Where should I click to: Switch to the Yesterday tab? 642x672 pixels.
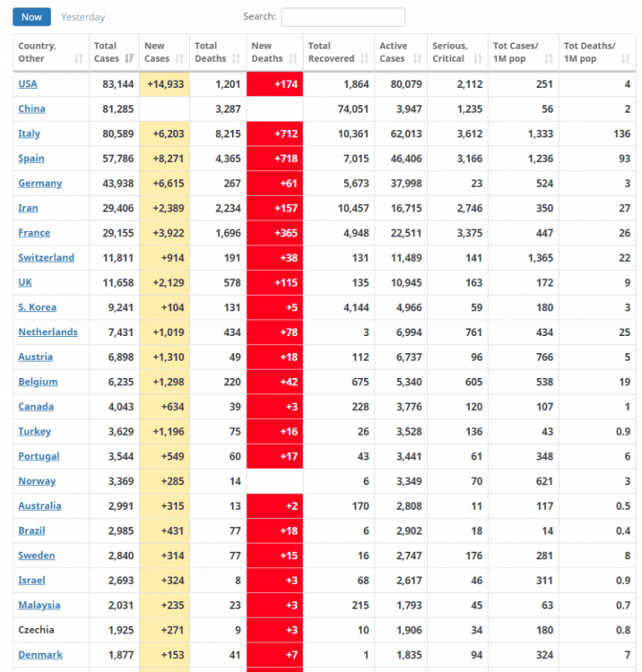point(82,17)
